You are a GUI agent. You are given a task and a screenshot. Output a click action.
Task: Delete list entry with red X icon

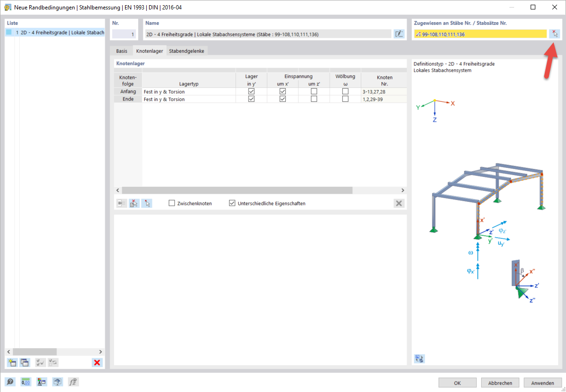click(97, 362)
